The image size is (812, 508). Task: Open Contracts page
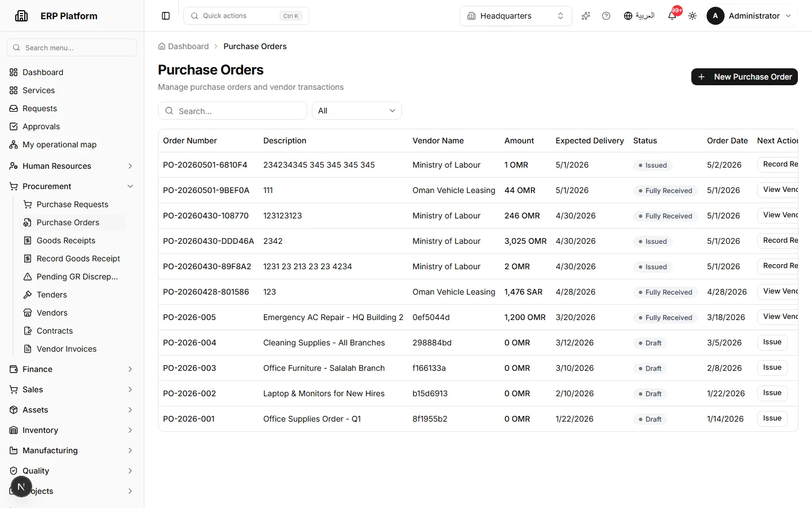(72, 331)
